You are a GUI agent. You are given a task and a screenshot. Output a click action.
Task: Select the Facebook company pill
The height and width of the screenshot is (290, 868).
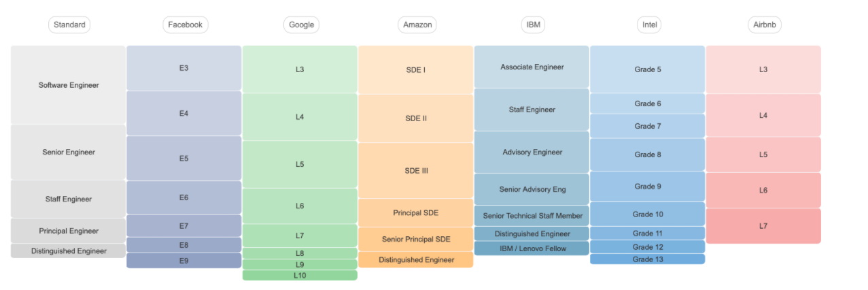point(185,25)
